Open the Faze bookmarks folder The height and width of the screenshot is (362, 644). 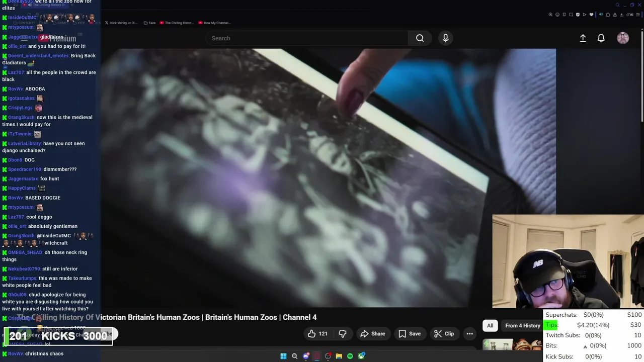point(150,23)
